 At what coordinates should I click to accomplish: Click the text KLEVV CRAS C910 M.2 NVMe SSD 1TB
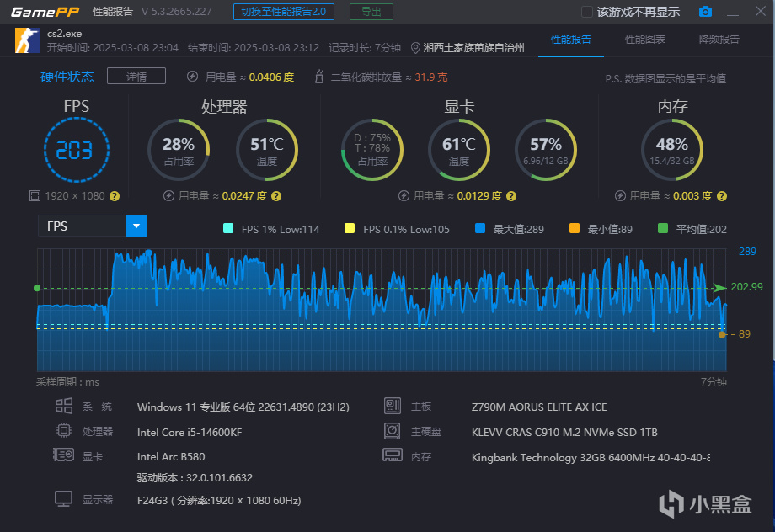564,432
